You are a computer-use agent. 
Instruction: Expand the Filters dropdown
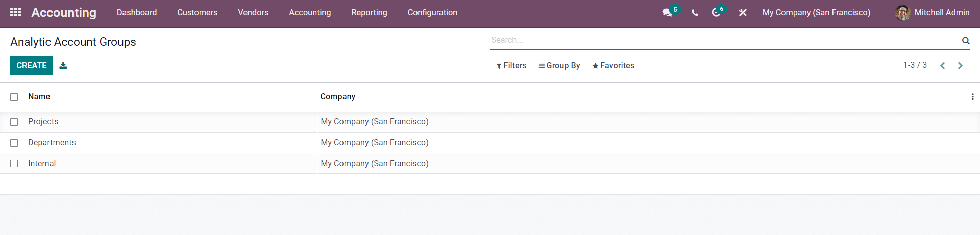(511, 65)
